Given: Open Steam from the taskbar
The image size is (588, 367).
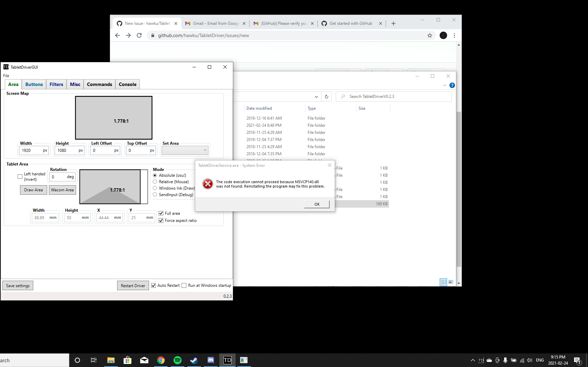Looking at the screenshot, I should coord(194,360).
